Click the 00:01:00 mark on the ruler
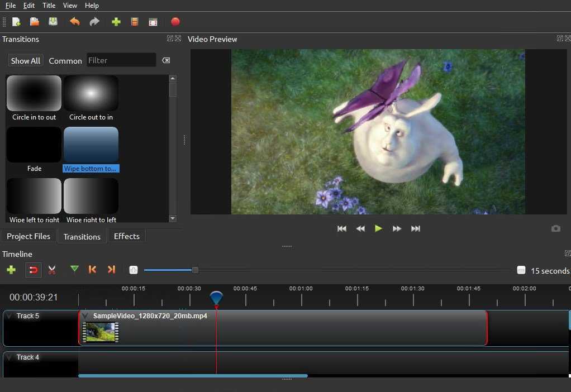 point(301,288)
